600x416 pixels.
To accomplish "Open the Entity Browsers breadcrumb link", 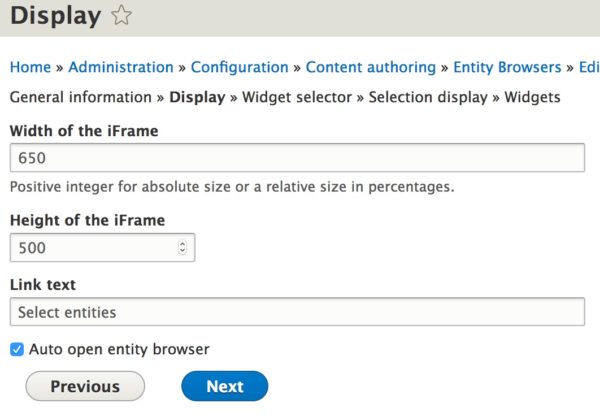I will tap(507, 67).
